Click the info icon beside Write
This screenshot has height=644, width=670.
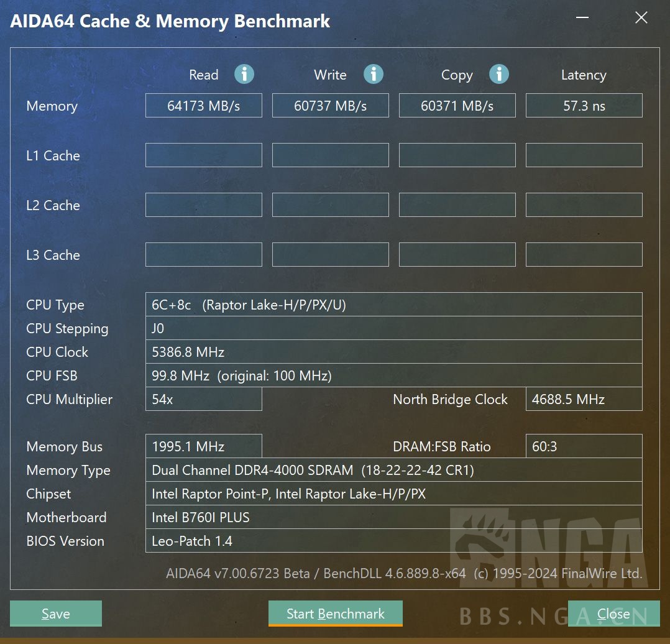373,75
